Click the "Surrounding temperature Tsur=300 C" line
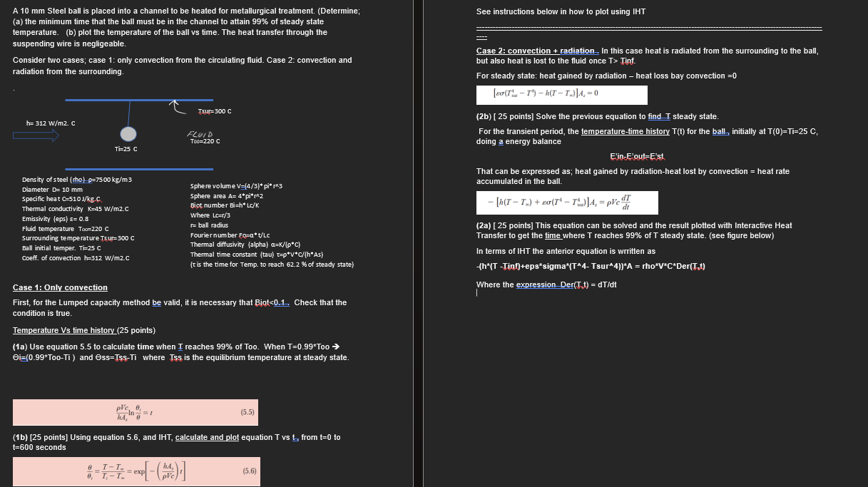This screenshot has width=868, height=487. tap(78, 237)
